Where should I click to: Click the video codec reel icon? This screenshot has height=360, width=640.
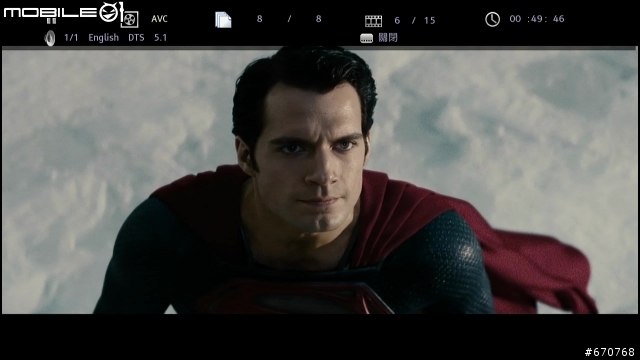(x=130, y=20)
